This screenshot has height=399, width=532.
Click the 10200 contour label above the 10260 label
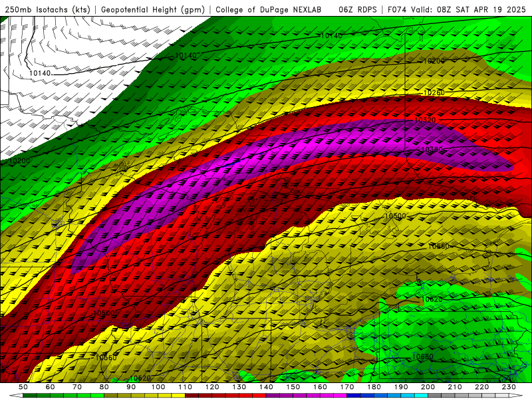point(434,61)
